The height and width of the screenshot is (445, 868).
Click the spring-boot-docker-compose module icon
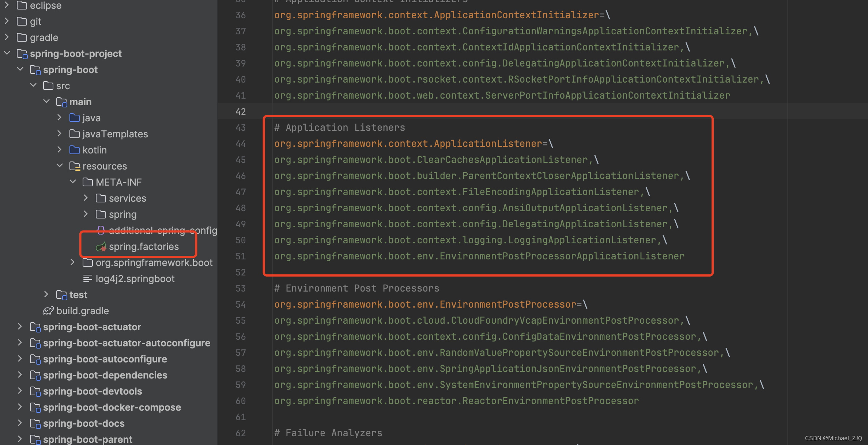(x=35, y=407)
